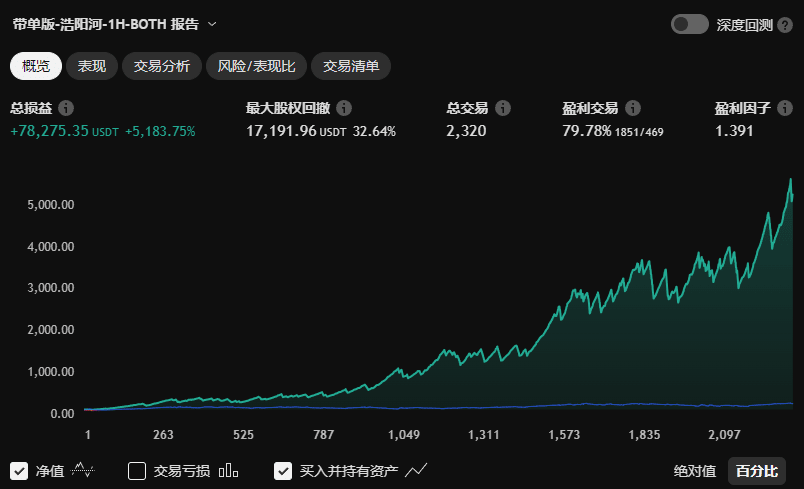Click the 最大股权回撤 label
The image size is (804, 489).
click(288, 108)
